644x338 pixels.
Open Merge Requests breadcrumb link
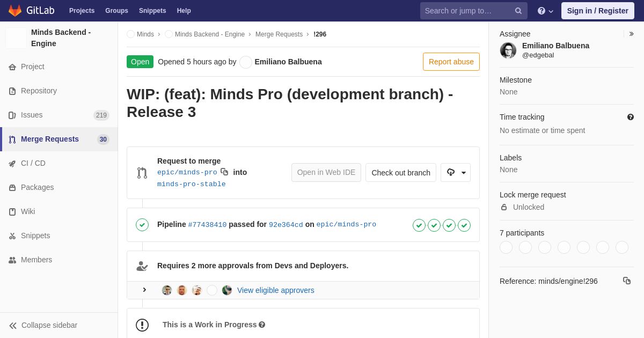(x=279, y=34)
